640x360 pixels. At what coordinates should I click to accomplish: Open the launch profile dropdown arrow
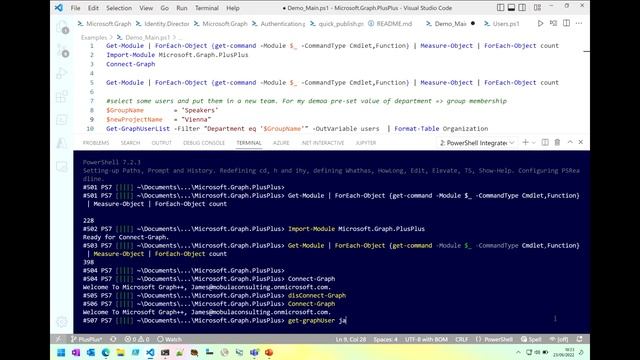pos(533,142)
